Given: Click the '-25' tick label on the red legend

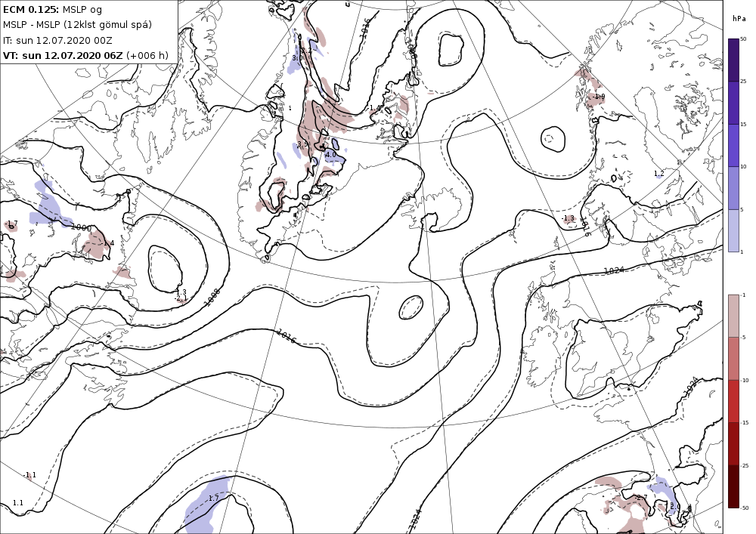Looking at the screenshot, I should (x=745, y=465).
